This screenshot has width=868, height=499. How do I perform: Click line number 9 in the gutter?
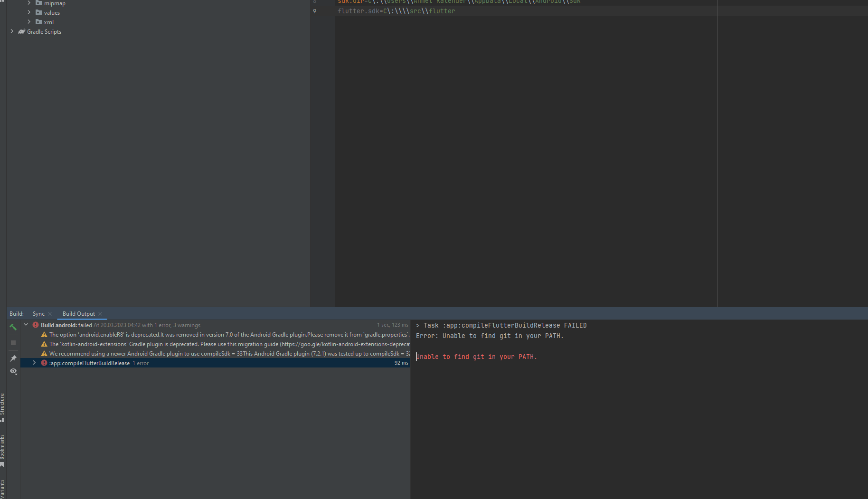coord(314,11)
